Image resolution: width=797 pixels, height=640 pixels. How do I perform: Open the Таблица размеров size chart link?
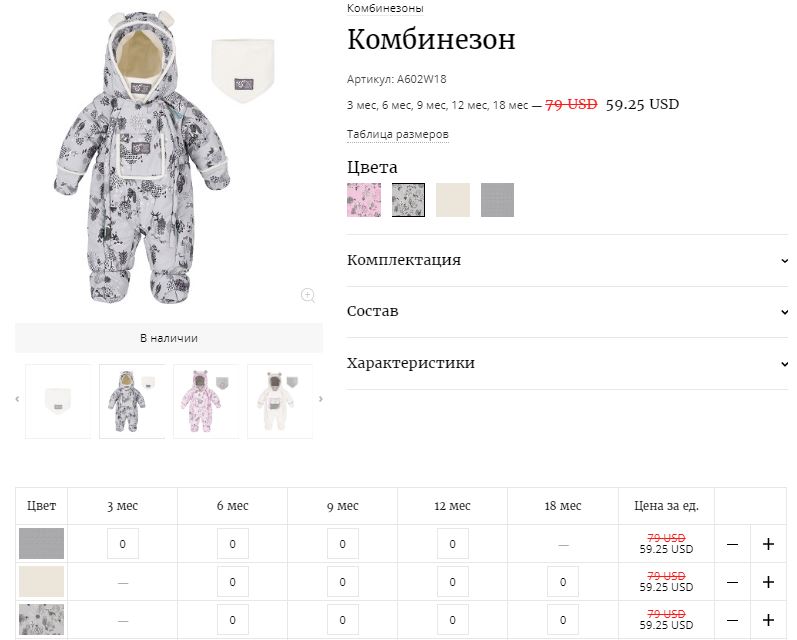point(397,134)
